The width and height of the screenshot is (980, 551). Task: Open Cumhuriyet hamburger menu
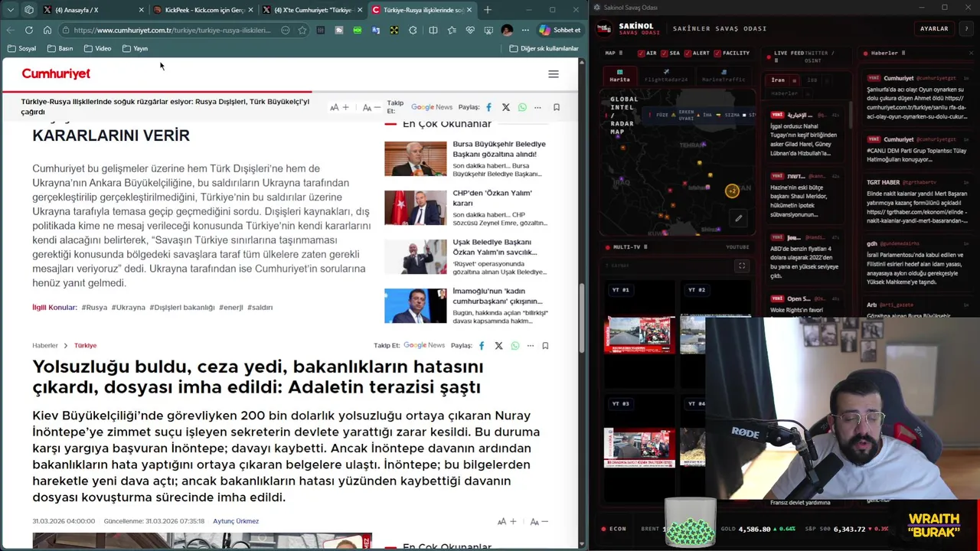click(x=554, y=74)
